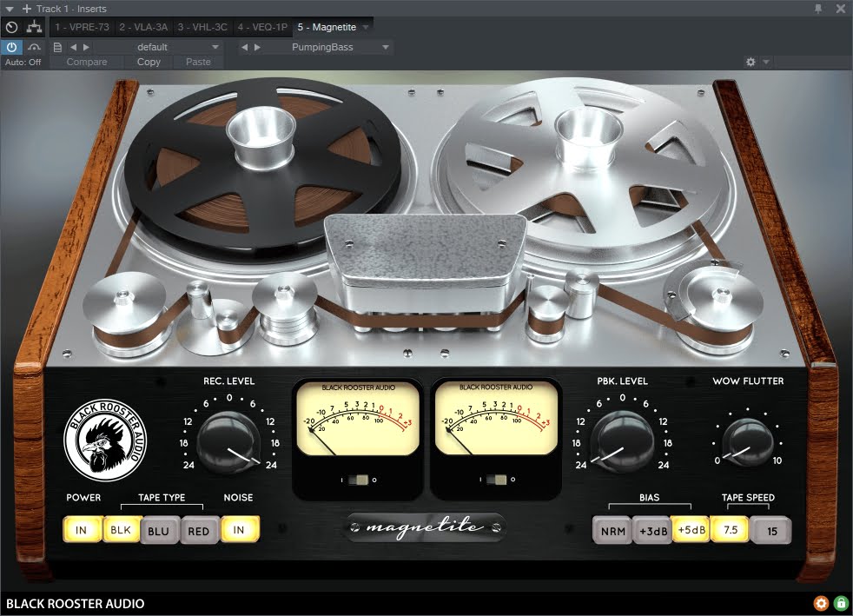Click the plus icon beside Track 1 - Inserts
The image size is (853, 616).
coord(27,9)
